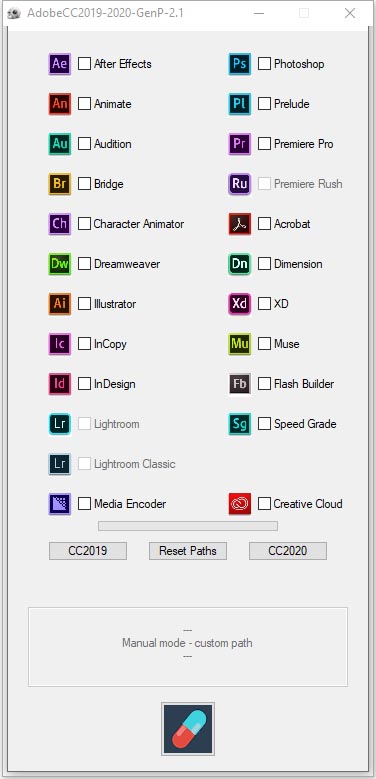Tick the Flash Builder checkbox
This screenshot has width=376, height=779.
[265, 384]
